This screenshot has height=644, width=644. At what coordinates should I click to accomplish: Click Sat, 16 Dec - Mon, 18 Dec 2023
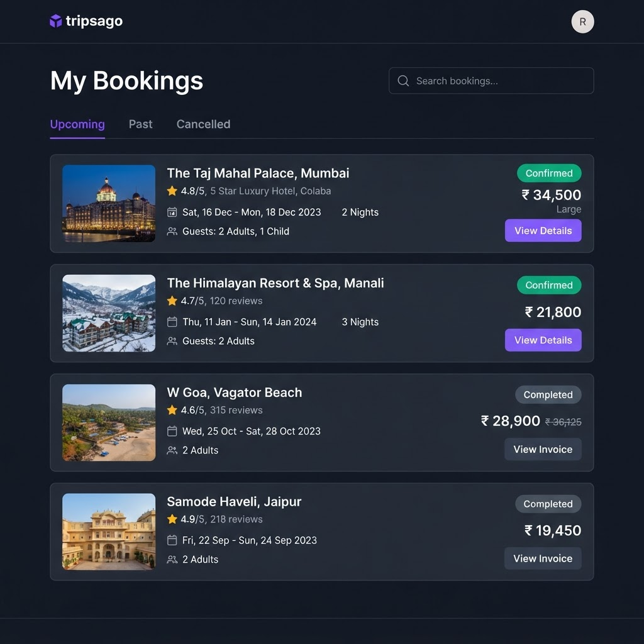(x=252, y=213)
